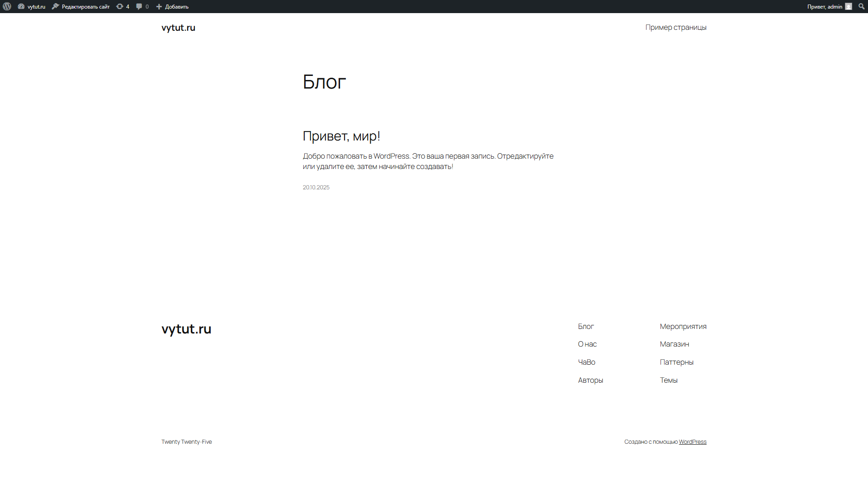868x488 pixels.
Task: Open the vytut.ru dashboard icon in admin bar
Action: 21,6
